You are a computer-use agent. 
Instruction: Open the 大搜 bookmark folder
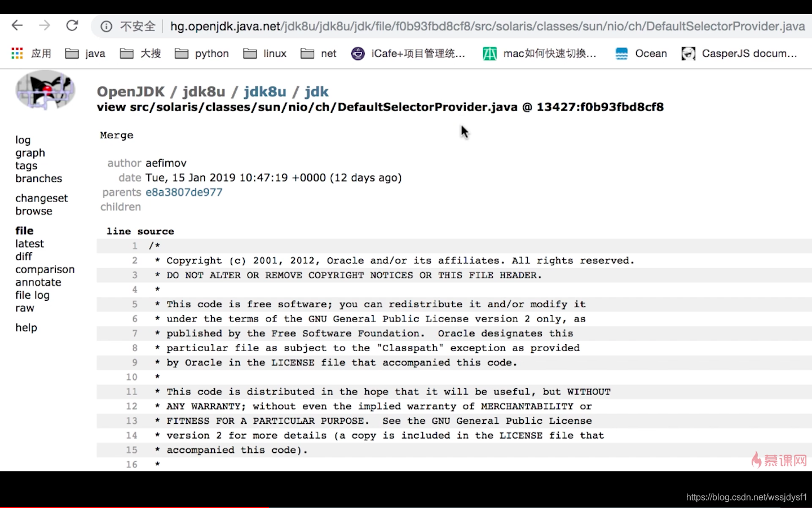click(140, 54)
